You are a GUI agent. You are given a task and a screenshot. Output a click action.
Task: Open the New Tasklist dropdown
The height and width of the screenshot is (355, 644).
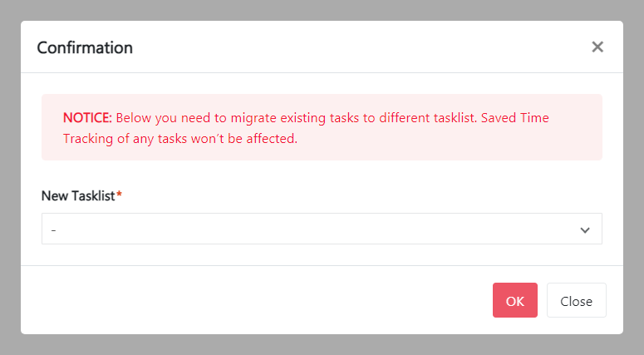click(321, 229)
